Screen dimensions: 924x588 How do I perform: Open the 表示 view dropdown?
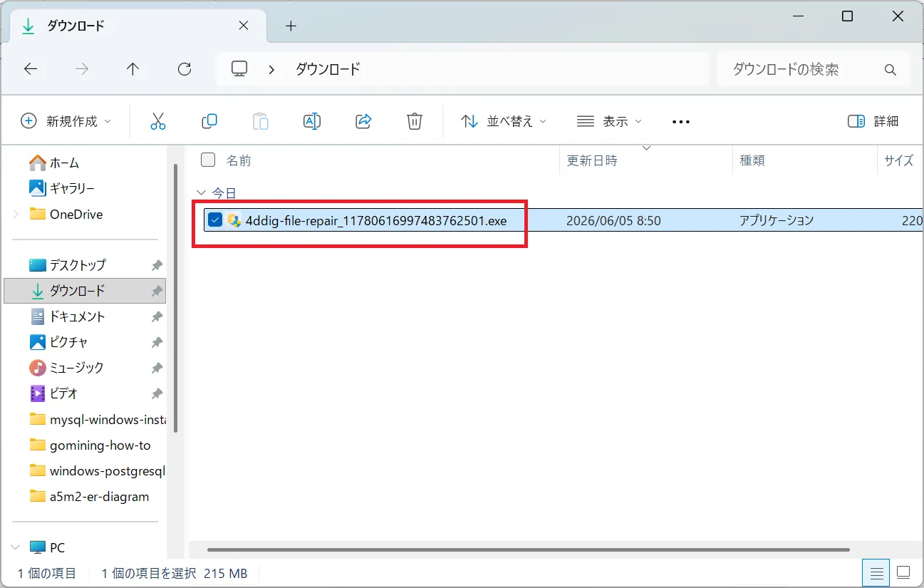pyautogui.click(x=609, y=121)
